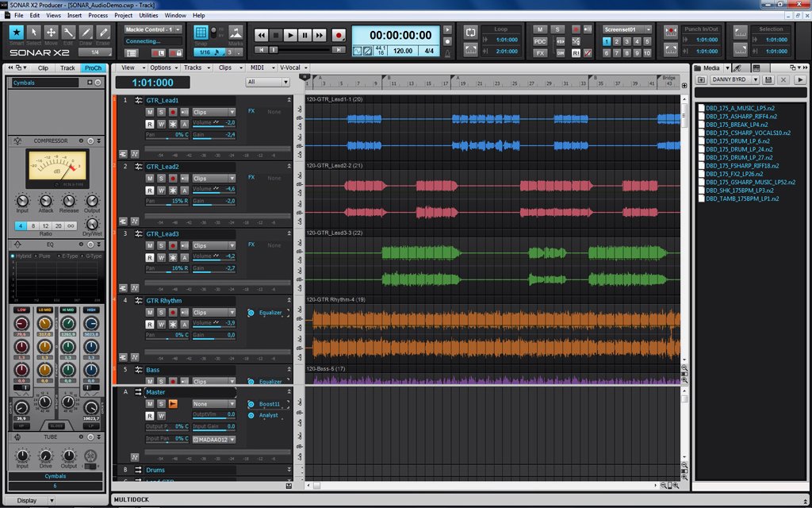Choose the Edit wrench tool
Viewport: 812px width, 508px height.
[x=68, y=33]
